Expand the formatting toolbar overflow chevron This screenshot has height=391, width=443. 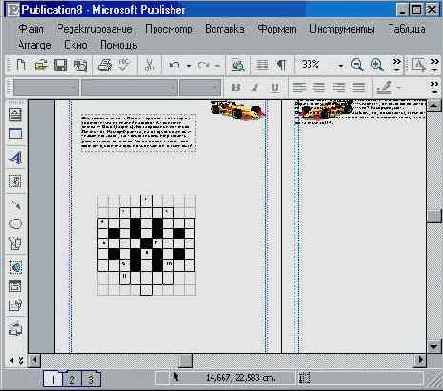click(x=434, y=87)
